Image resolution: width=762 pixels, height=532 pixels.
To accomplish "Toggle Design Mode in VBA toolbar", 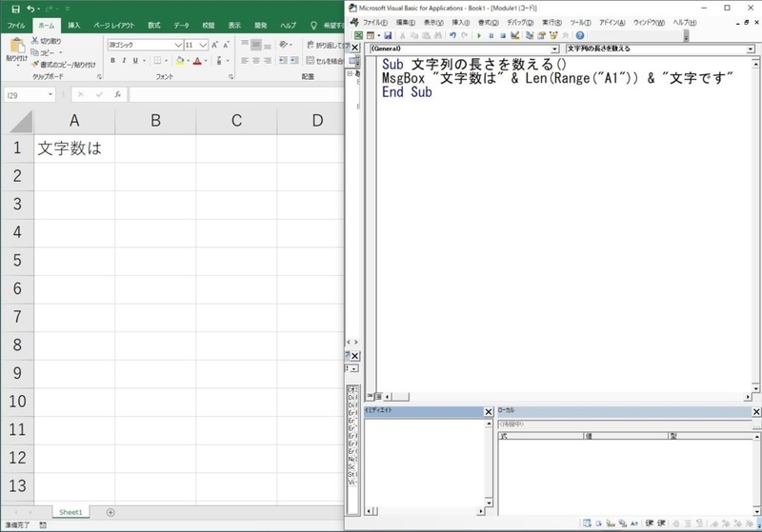I will pos(515,35).
